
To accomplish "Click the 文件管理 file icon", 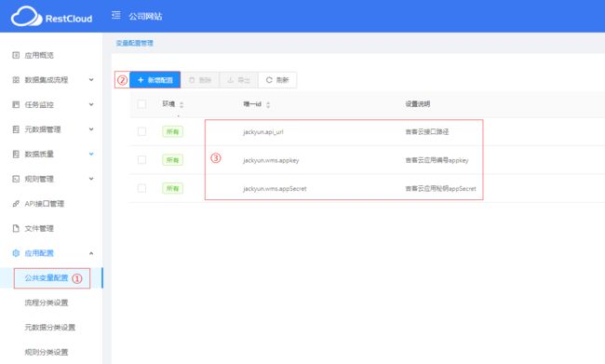I will tap(16, 228).
